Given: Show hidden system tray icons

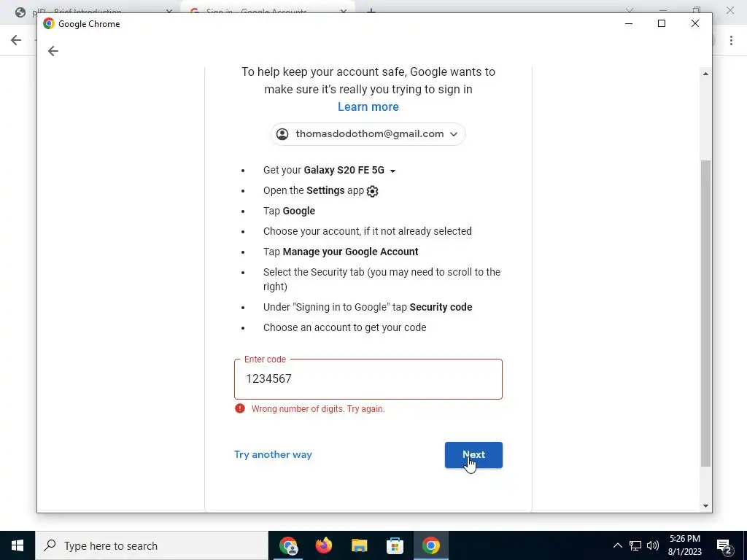Looking at the screenshot, I should click(x=617, y=545).
